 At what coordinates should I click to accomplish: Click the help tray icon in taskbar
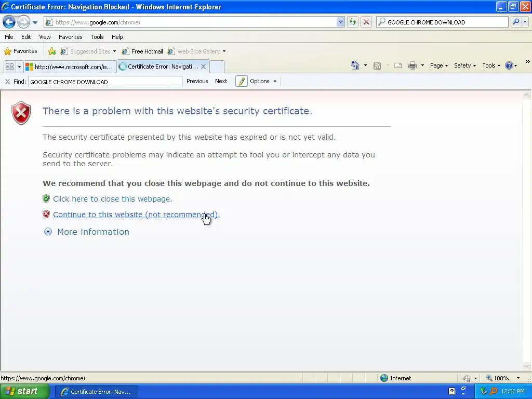[x=451, y=392]
